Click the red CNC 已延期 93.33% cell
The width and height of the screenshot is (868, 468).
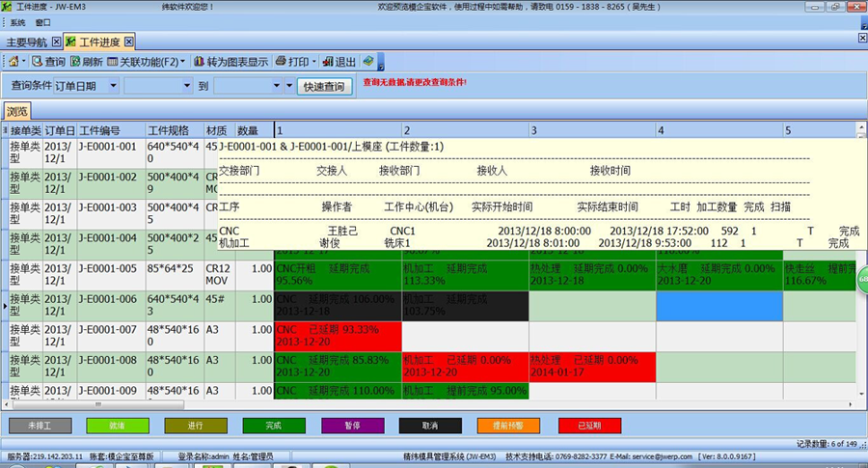point(338,336)
